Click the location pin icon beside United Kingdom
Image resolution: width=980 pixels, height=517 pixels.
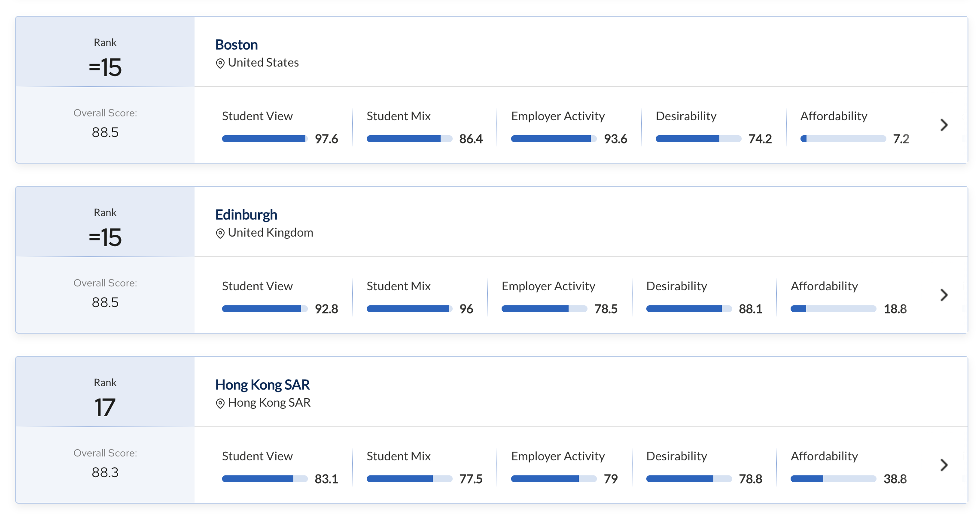point(220,234)
